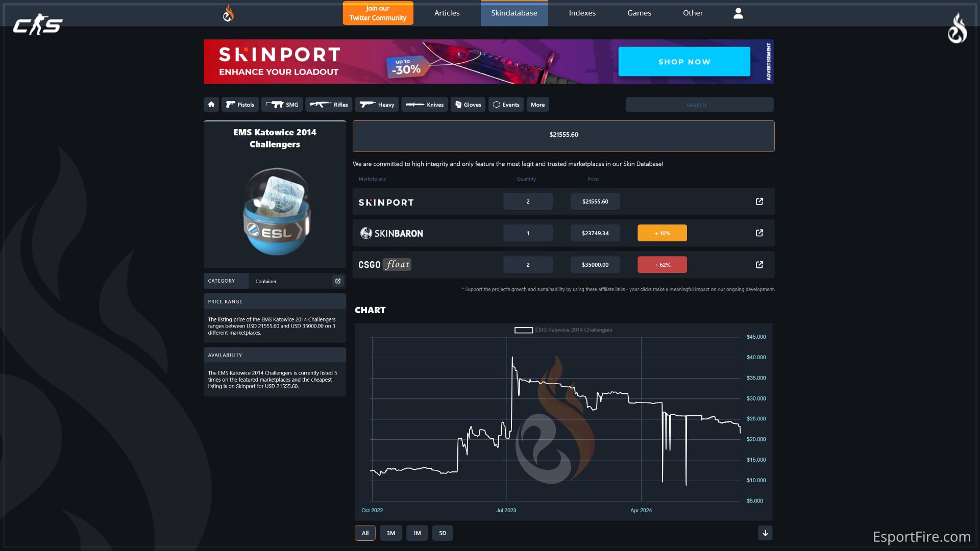Select the 3M chart range
The image size is (980, 551).
coord(391,533)
